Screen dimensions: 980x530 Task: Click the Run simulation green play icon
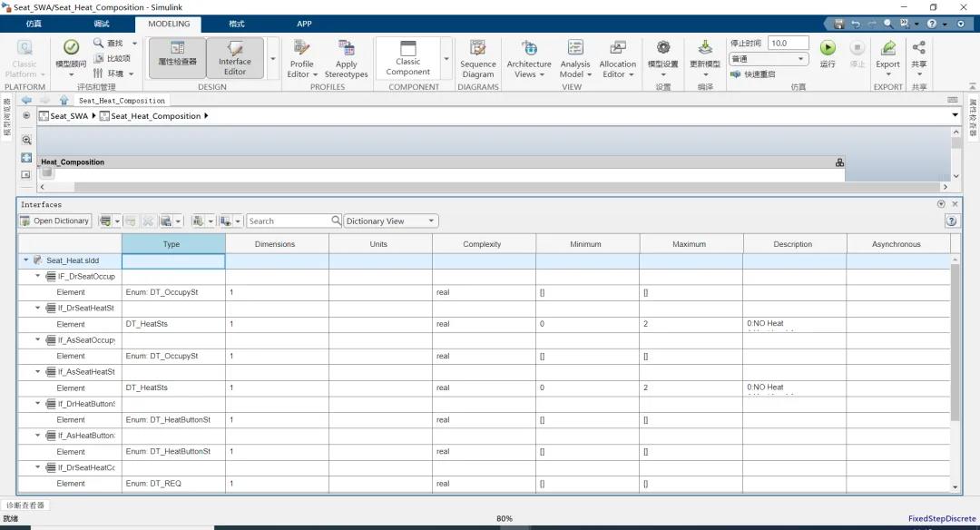pyautogui.click(x=827, y=49)
